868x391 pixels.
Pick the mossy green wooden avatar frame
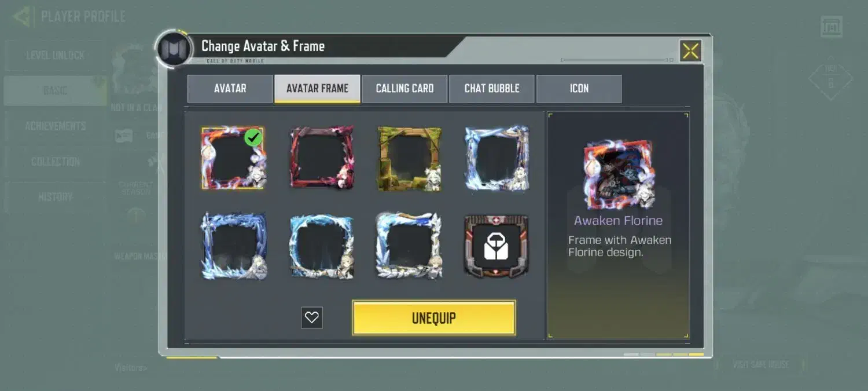(x=409, y=158)
